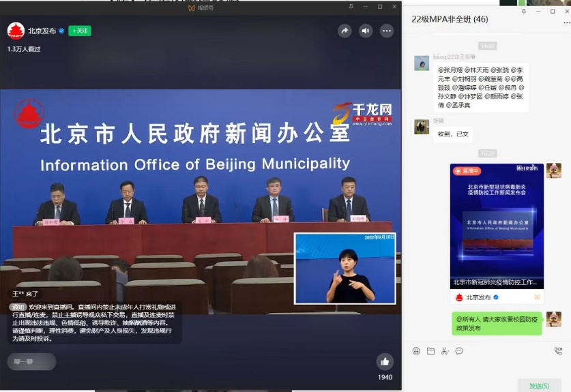Open chat history bubble icon

tap(459, 351)
